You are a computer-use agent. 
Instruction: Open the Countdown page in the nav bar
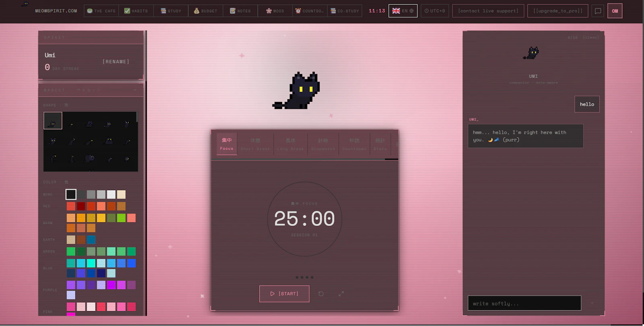click(x=310, y=11)
